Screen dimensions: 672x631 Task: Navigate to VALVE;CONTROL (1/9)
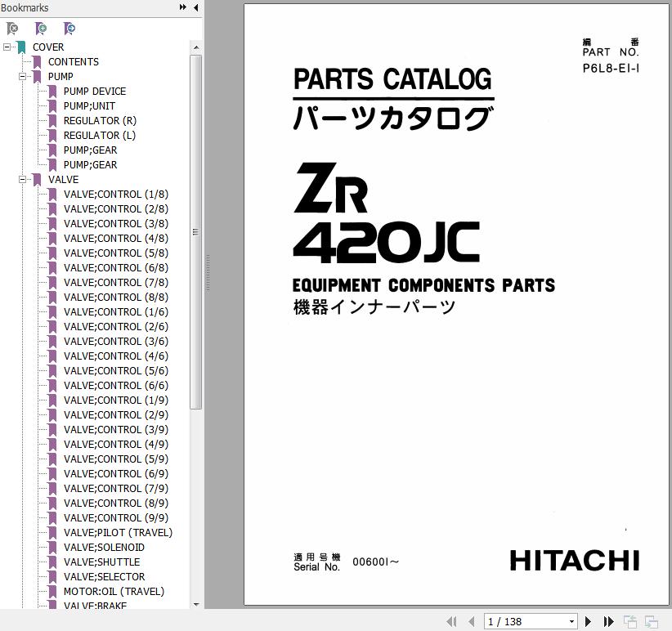pos(116,401)
